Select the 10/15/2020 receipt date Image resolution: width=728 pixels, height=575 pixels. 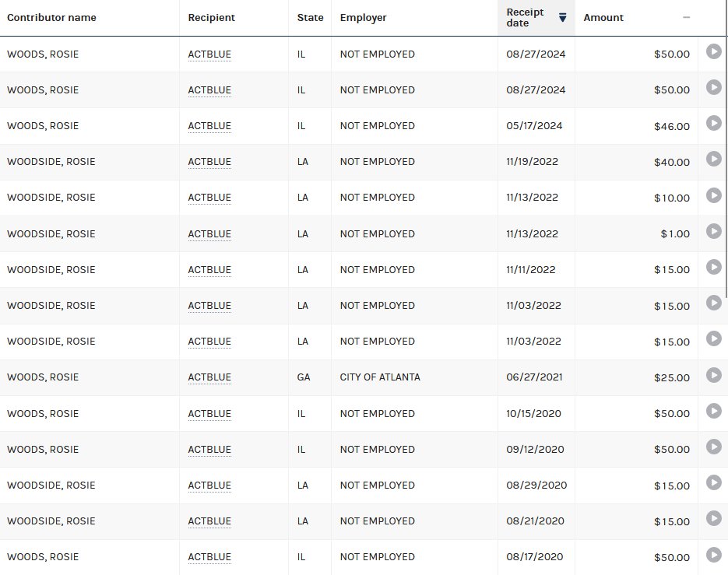tap(533, 413)
